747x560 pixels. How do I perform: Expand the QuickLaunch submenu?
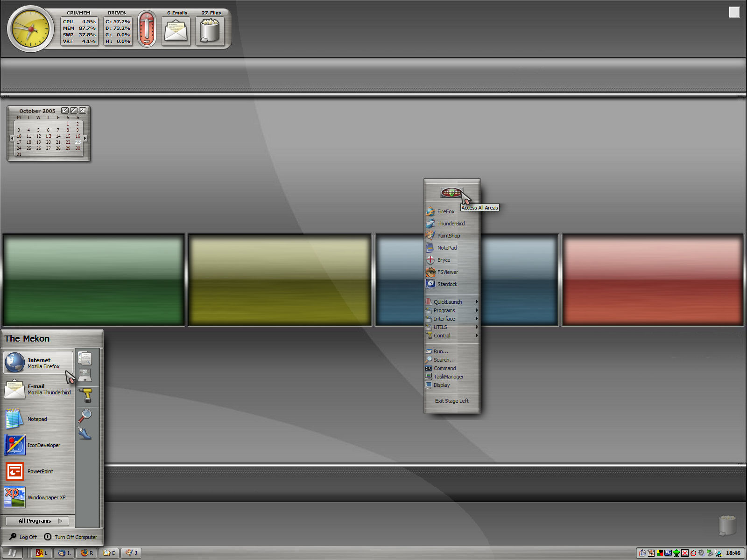tap(452, 302)
